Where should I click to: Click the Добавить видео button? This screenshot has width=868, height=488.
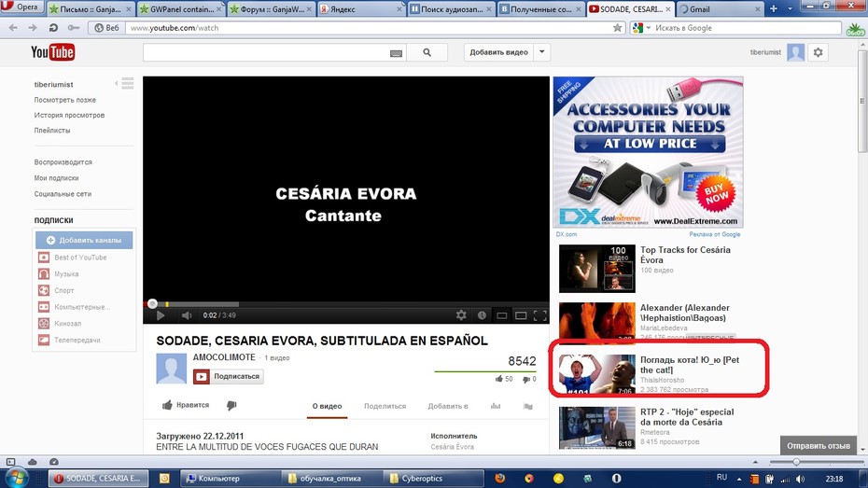click(498, 52)
